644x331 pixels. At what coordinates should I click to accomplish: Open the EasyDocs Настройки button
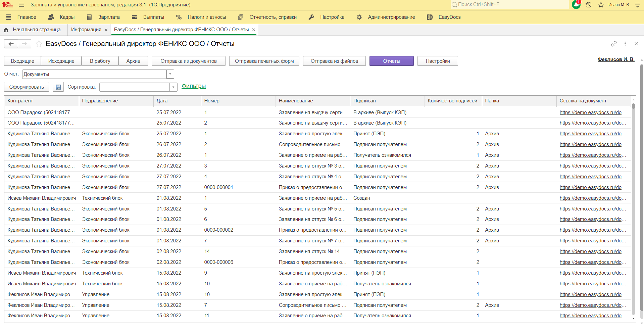click(438, 61)
